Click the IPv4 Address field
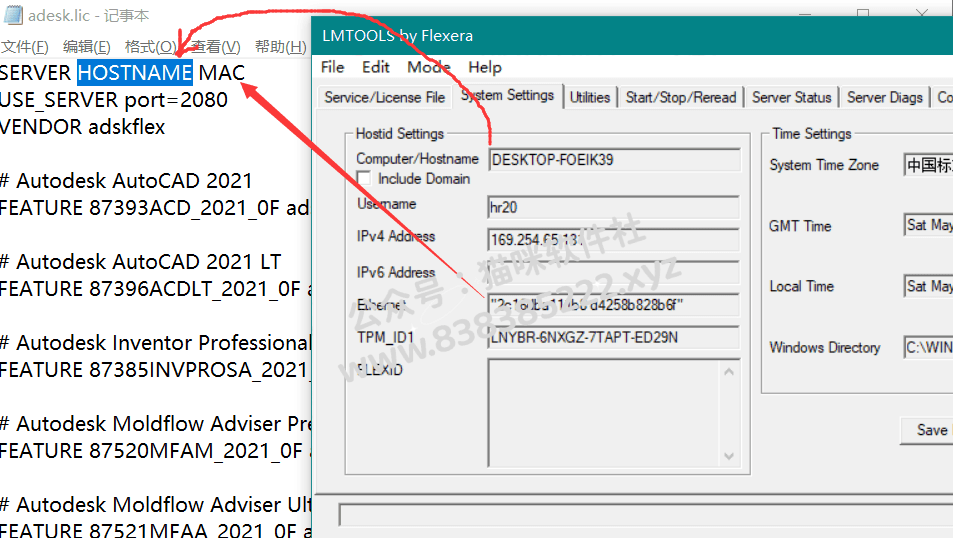The height and width of the screenshot is (538, 953). tap(614, 240)
